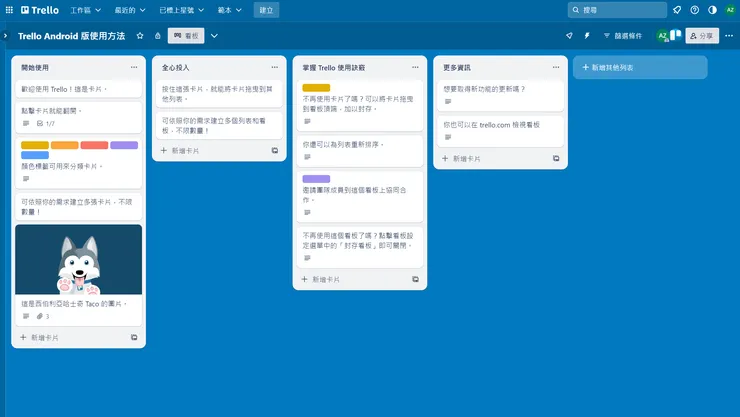This screenshot has width=740, height=417.
Task: Open the views dropdown chevron beside 看板
Action: [x=214, y=36]
